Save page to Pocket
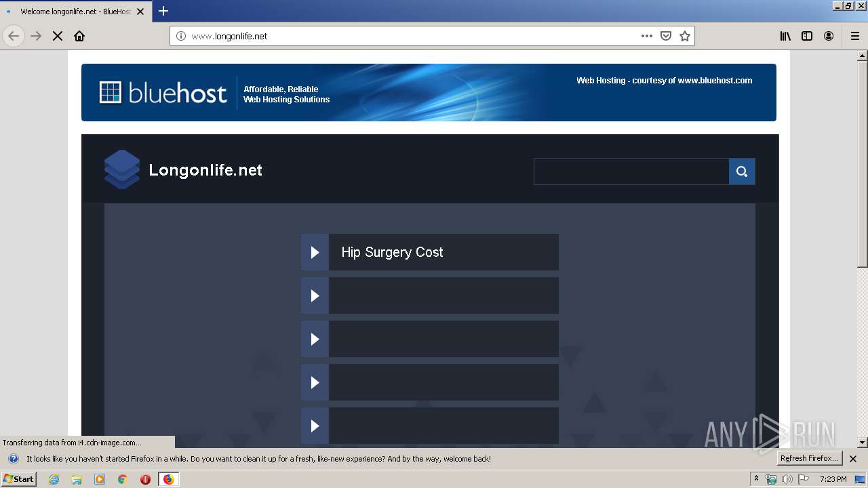The width and height of the screenshot is (868, 488). 666,36
